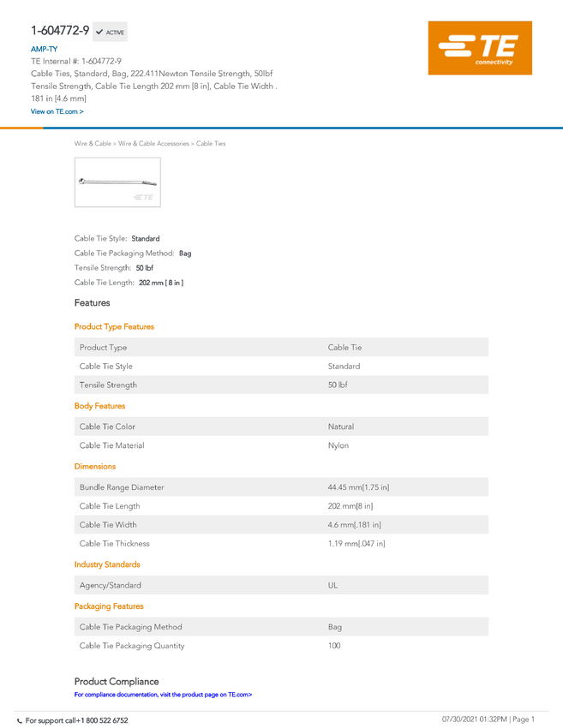
Task: Select 1.19 mm[.047 in] value
Action: 356,544
